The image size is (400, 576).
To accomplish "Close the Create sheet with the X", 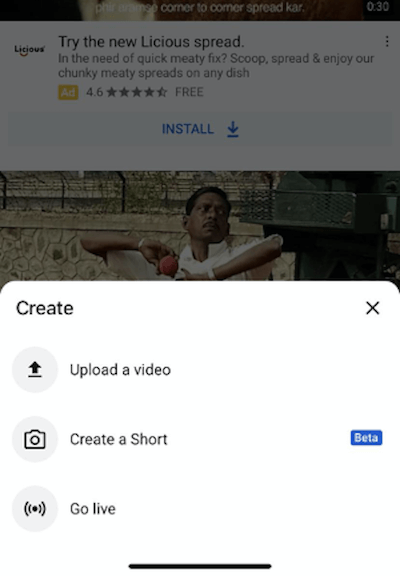I will pos(372,308).
